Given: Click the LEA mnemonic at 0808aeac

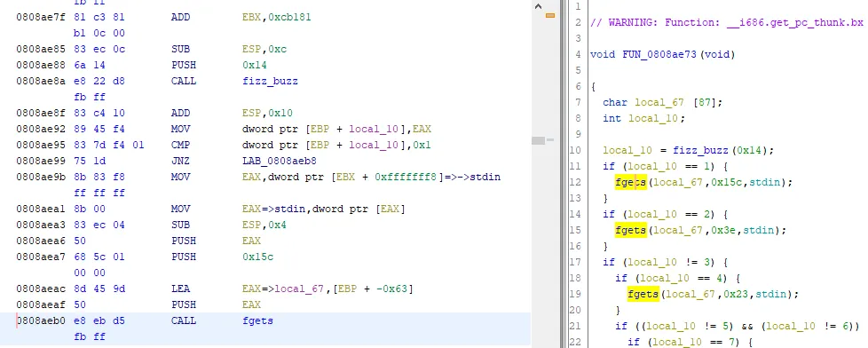Looking at the screenshot, I should [180, 289].
